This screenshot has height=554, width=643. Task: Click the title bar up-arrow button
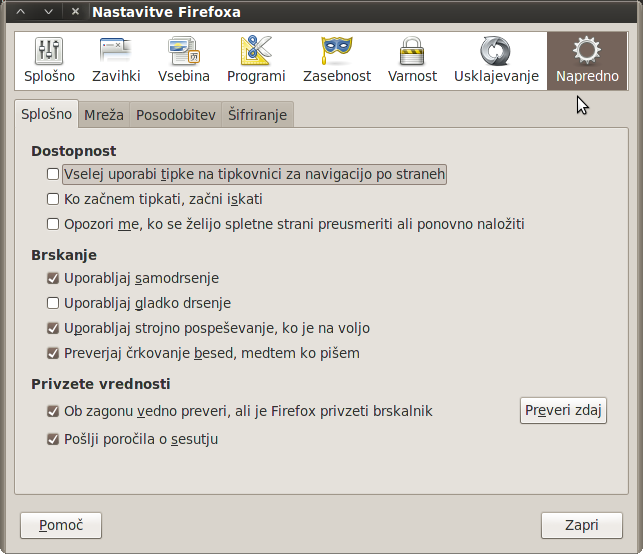tap(21, 11)
